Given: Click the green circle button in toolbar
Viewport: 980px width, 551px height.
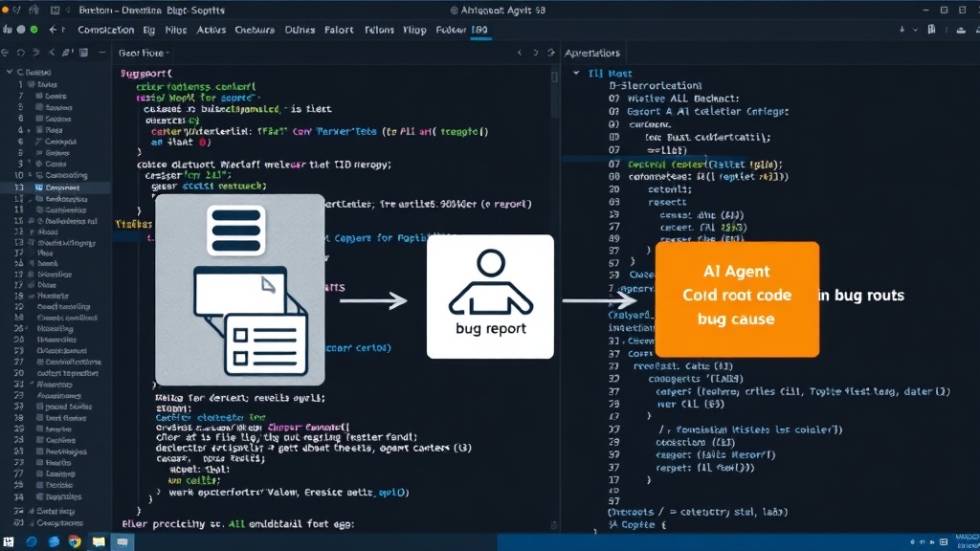Looking at the screenshot, I should (x=33, y=30).
